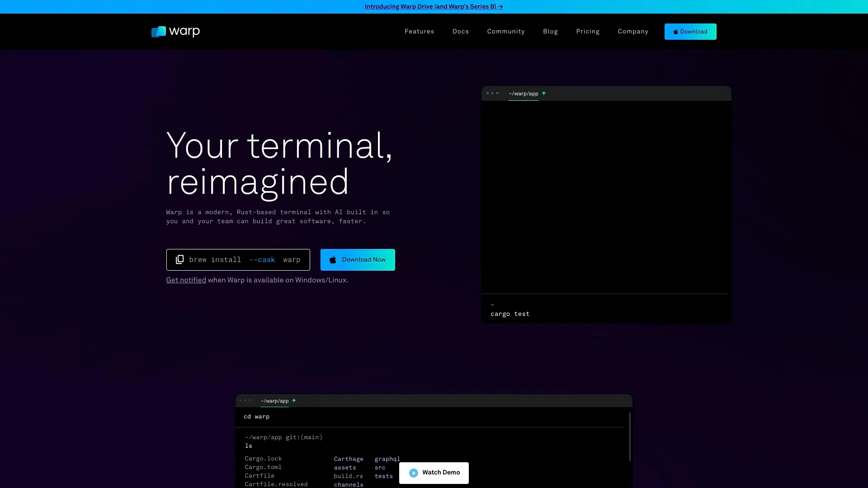
Task: Click the graphql directory name
Action: point(387,459)
